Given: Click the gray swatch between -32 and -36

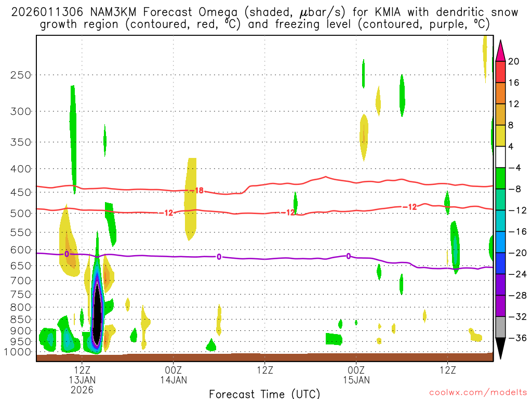Looking at the screenshot, I should point(500,327).
